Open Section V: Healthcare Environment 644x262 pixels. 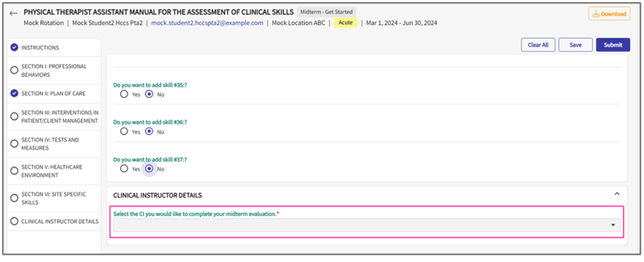pos(51,171)
